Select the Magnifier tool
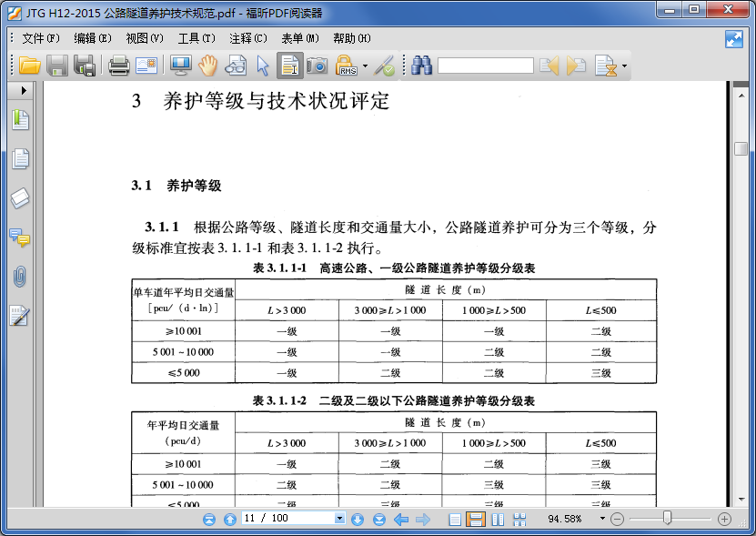 coord(236,66)
